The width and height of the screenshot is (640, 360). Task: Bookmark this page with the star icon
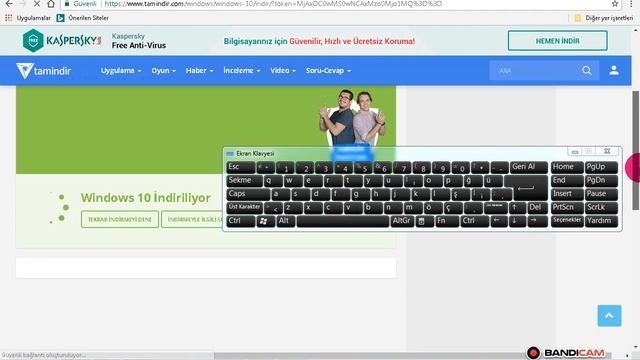tap(615, 4)
